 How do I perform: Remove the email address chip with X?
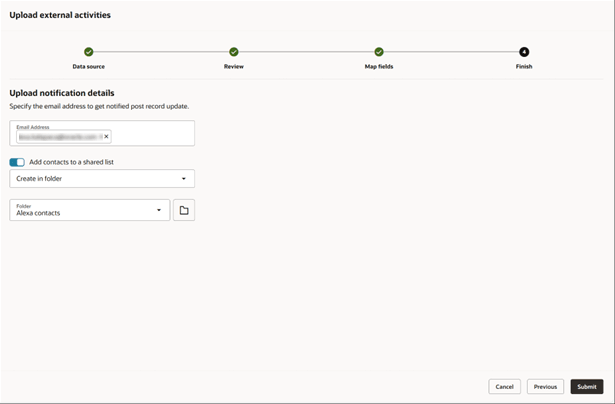click(106, 136)
